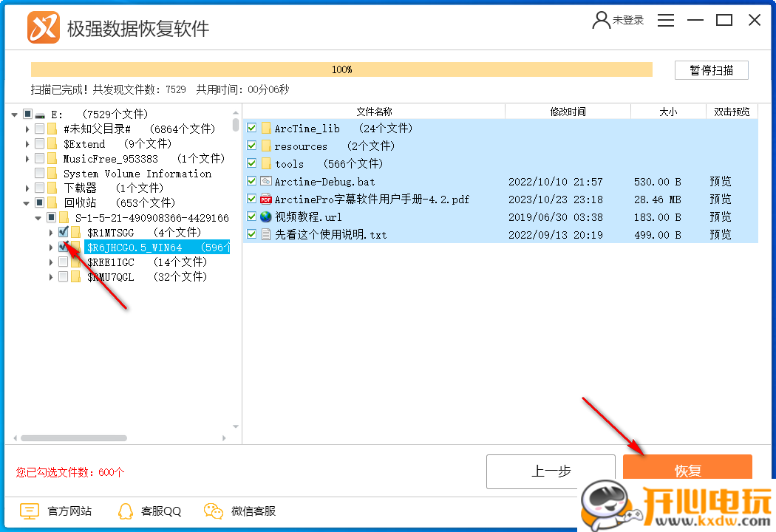
Task: Expand the MusicFree_953383 node
Action: point(27,159)
